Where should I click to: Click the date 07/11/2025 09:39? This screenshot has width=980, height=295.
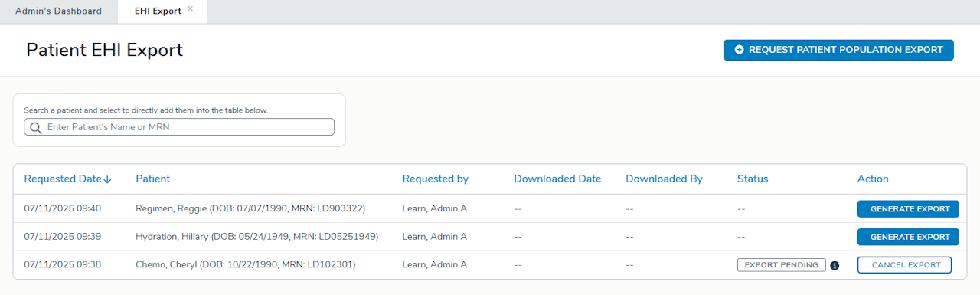point(62,237)
